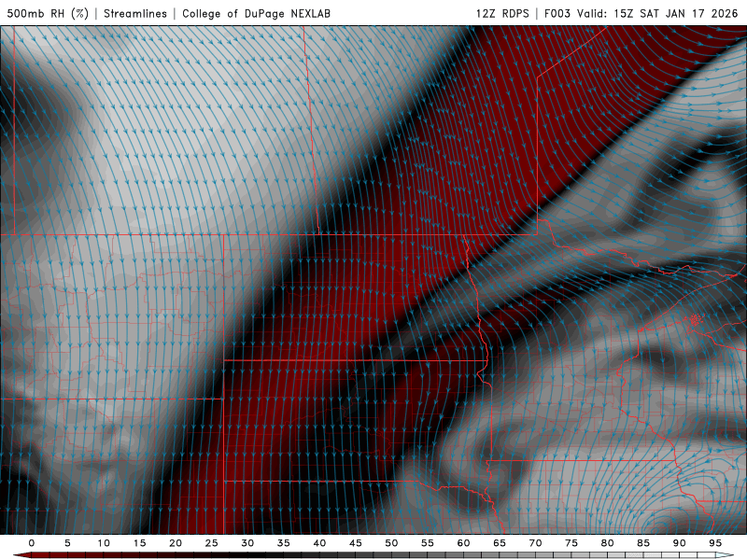Select the "35" colorbar value
747x560 pixels.
click(x=283, y=543)
